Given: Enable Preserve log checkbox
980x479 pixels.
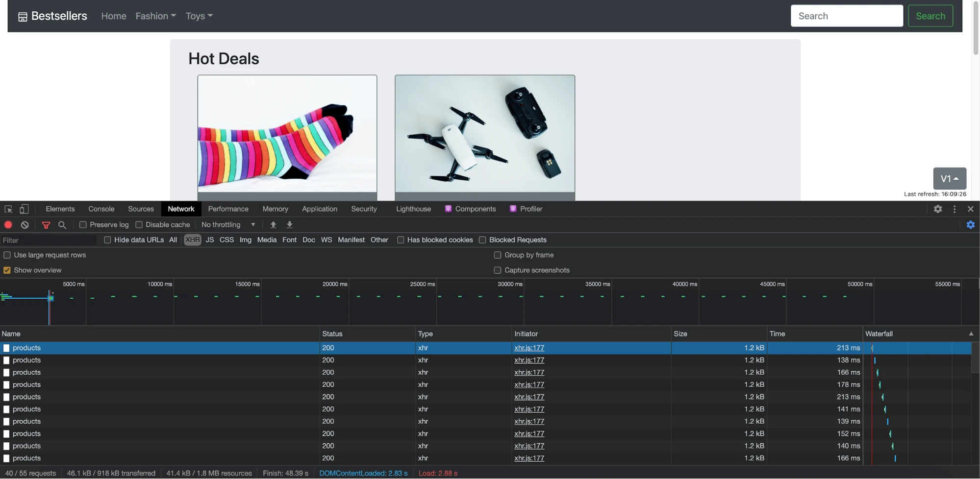Looking at the screenshot, I should coord(83,225).
